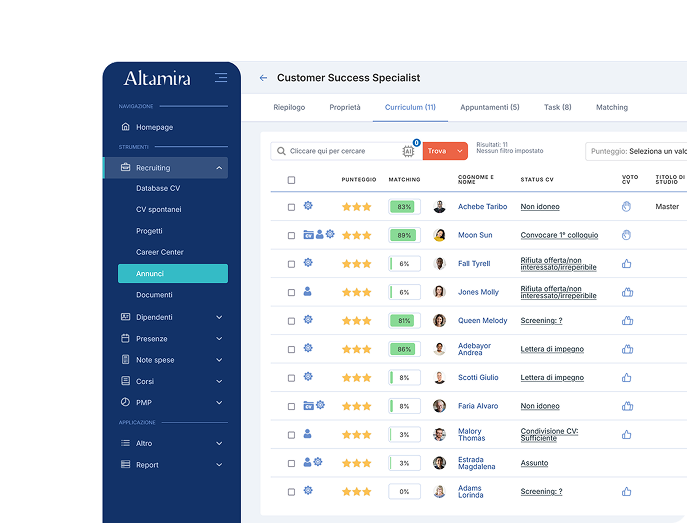Click the Altro list icon
Viewport: 687px width, 523px height.
point(125,443)
